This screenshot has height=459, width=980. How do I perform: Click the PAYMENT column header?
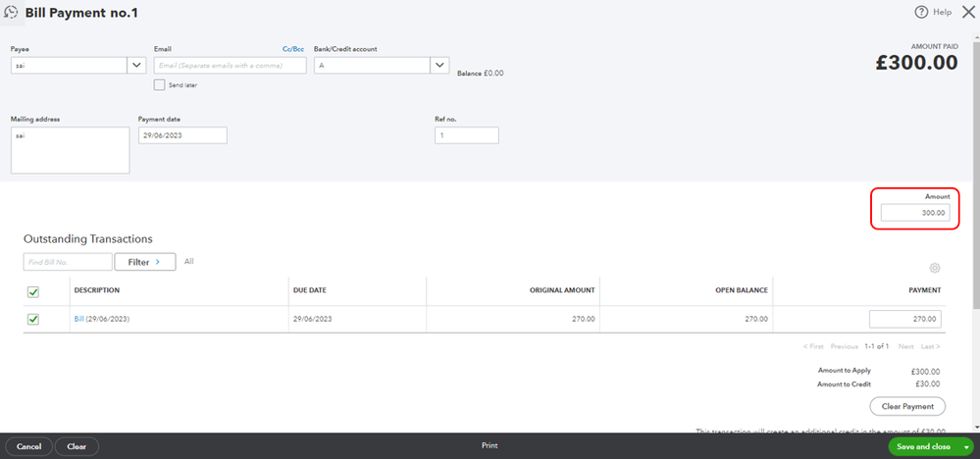tap(925, 290)
